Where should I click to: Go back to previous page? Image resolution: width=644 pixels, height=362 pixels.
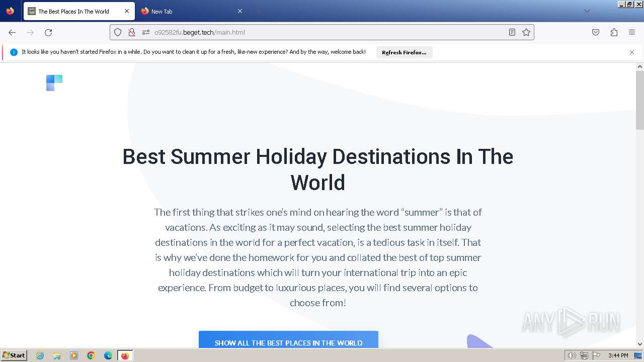[12, 32]
